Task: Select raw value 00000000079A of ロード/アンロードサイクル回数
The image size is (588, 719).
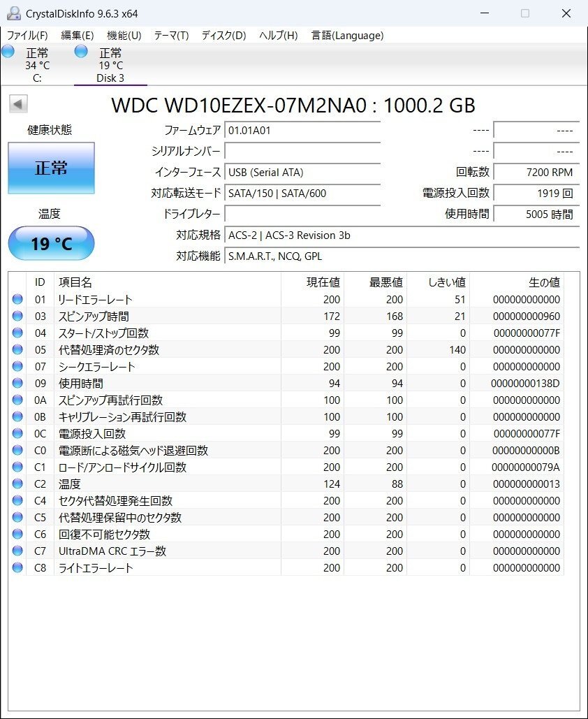Action: tap(526, 467)
